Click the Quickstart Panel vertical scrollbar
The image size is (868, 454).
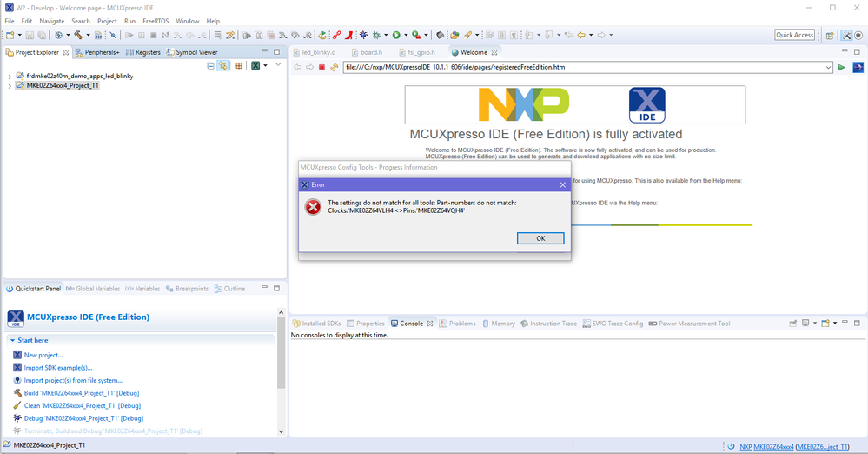281,371
